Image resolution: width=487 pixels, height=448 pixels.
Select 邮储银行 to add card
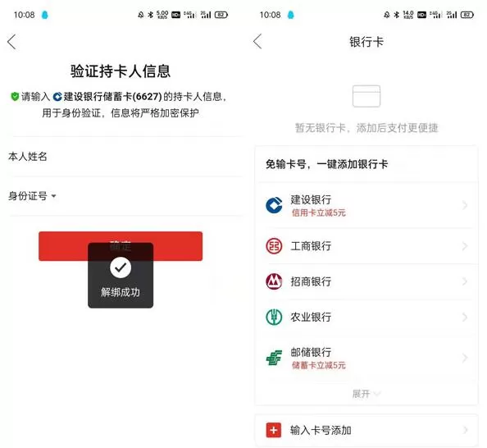366,358
